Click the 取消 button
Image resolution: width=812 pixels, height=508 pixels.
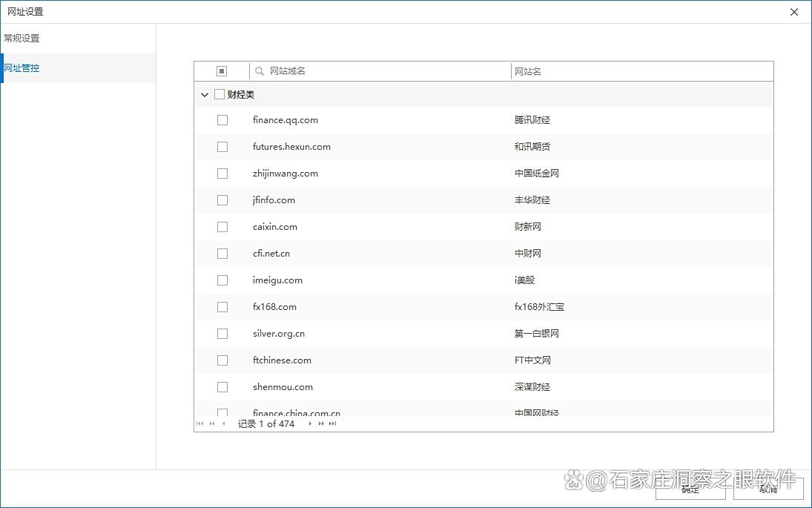(x=768, y=489)
